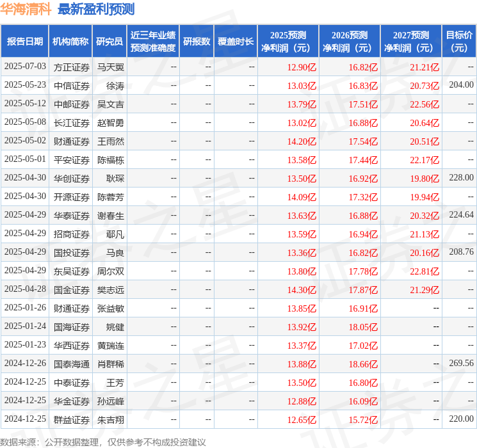477x448 pixels.
Task: Select the 长江证券 institution cell
Action: click(72, 123)
